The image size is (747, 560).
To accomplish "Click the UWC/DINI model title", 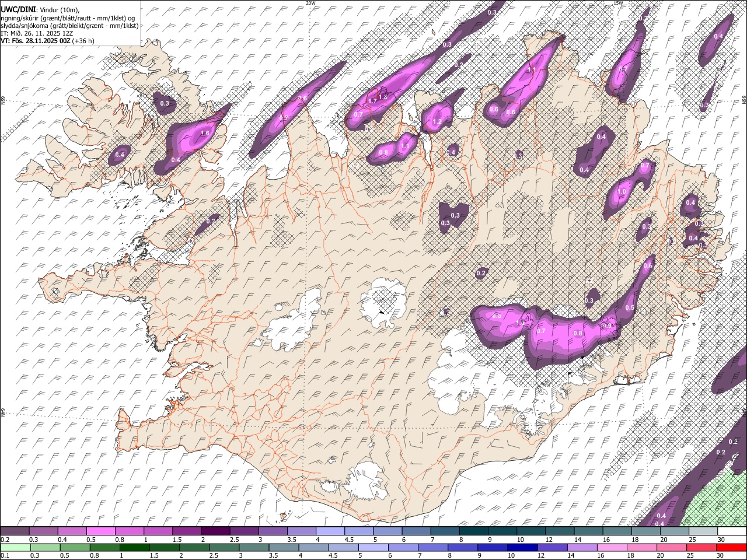I will [x=18, y=10].
